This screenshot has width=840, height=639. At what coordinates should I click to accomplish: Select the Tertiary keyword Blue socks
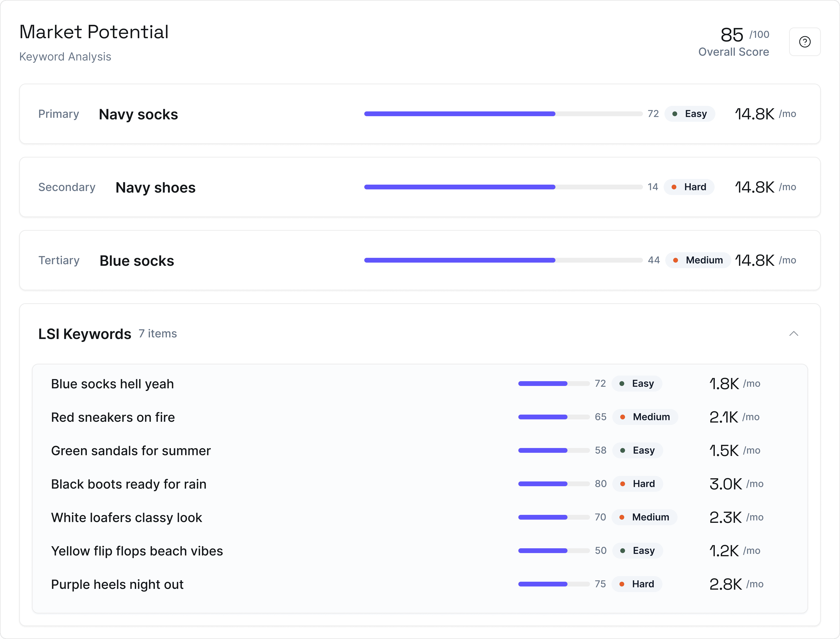click(x=137, y=261)
